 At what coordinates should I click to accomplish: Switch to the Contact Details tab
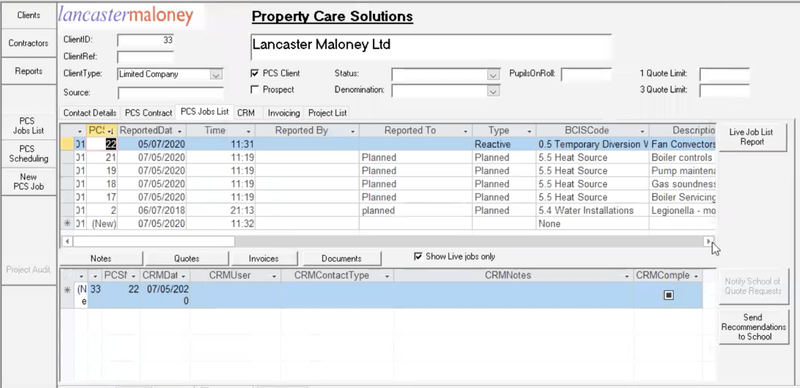pos(90,113)
